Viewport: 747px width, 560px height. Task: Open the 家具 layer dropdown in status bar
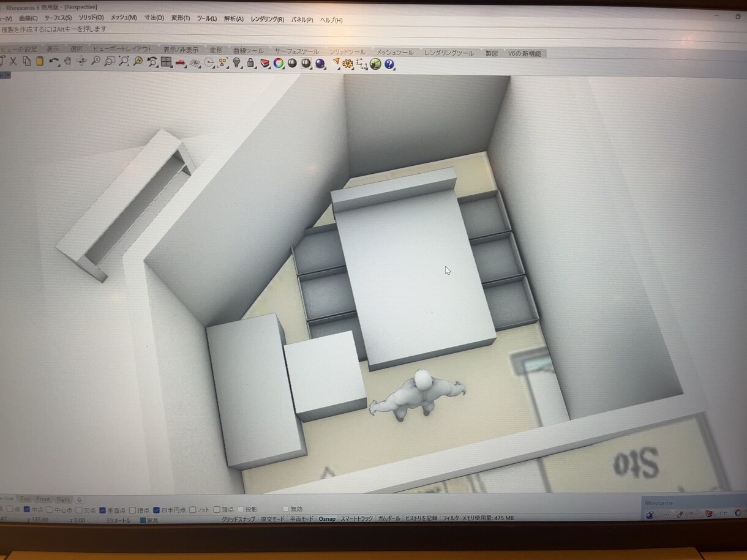click(149, 520)
